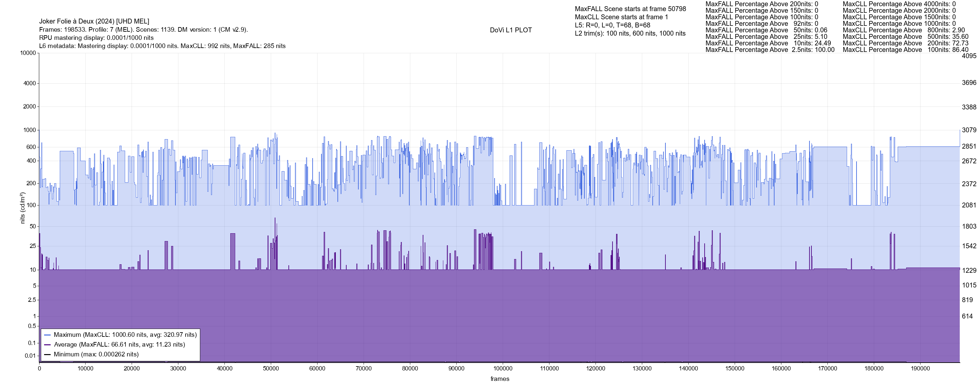The image size is (980, 392).
Task: Click the Joker Folie à Deux title text
Action: point(94,21)
